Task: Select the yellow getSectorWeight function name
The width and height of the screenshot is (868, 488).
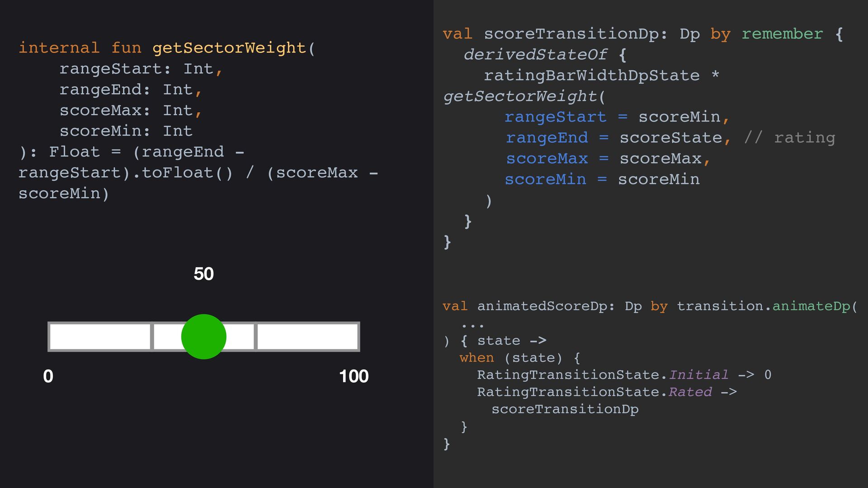Action: click(229, 48)
